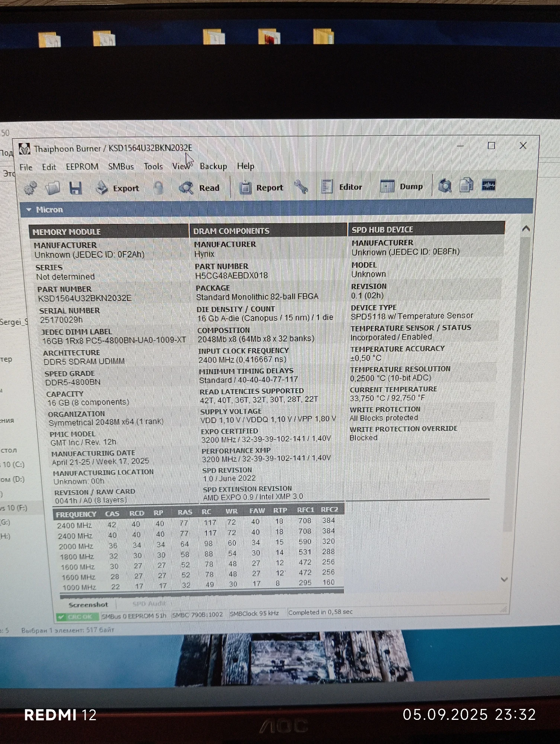Click the gears settings icon in toolbar
Screen dimensions: 560x744
coord(31,188)
